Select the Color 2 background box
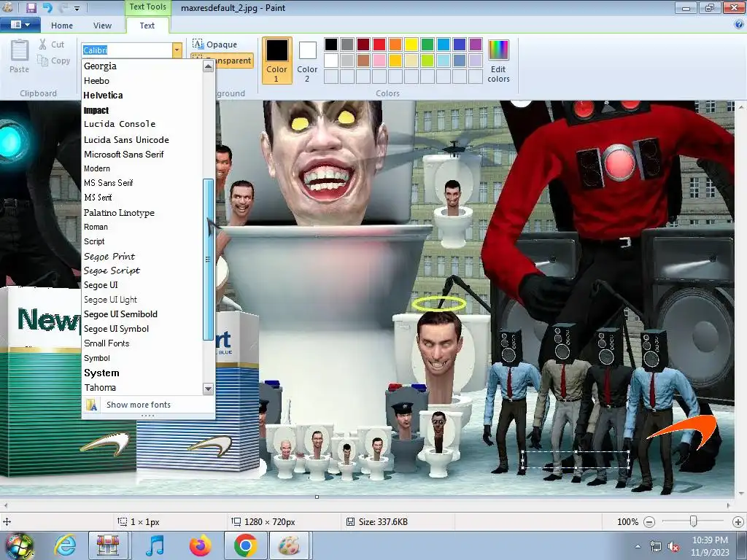Image resolution: width=747 pixels, height=560 pixels. pos(307,62)
